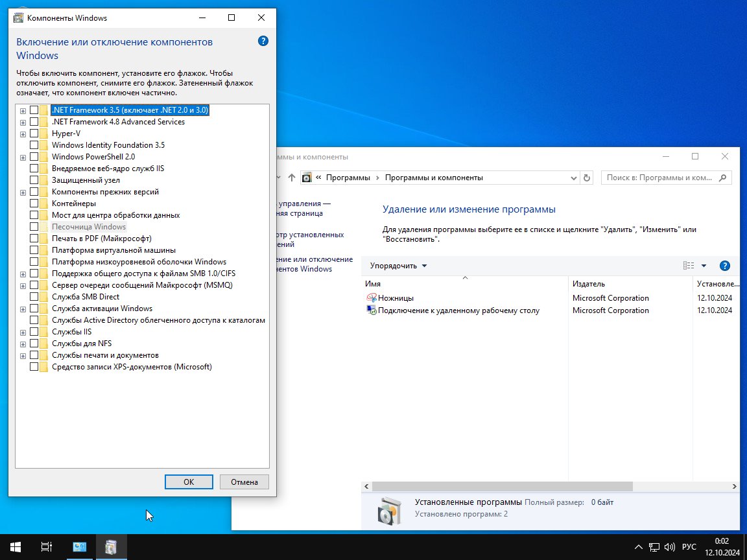Expand Службы для NFS

coord(23,344)
